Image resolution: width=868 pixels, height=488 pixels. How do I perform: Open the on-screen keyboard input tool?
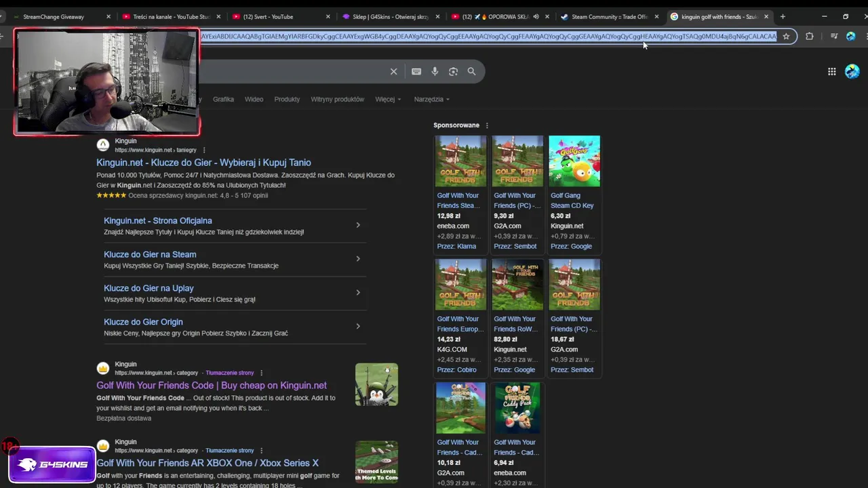(416, 71)
